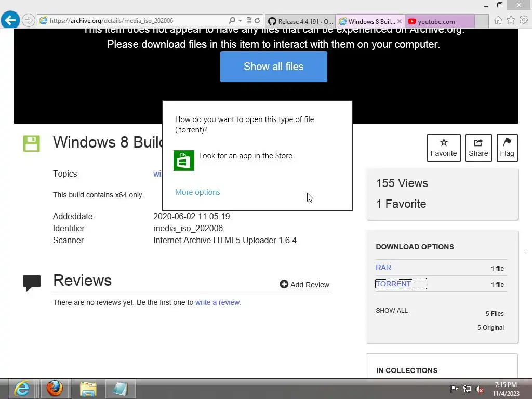Image resolution: width=532 pixels, height=399 pixels.
Task: Switch to the youtube.com tab
Action: click(440, 21)
